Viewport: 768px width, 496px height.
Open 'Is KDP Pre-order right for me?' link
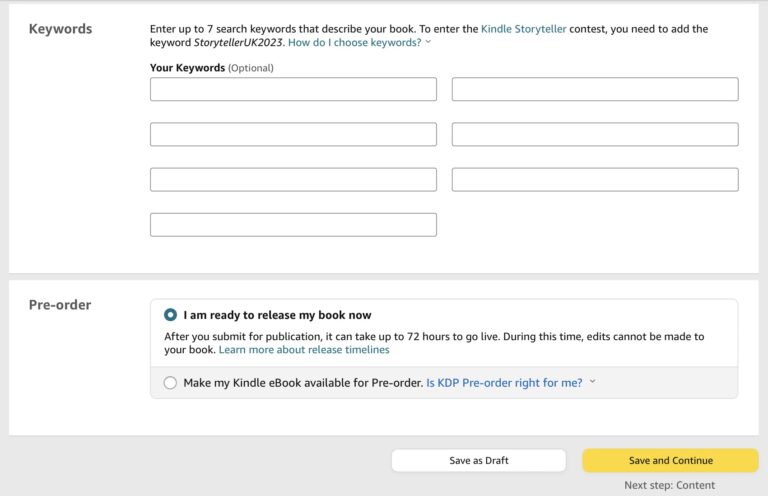[504, 382]
